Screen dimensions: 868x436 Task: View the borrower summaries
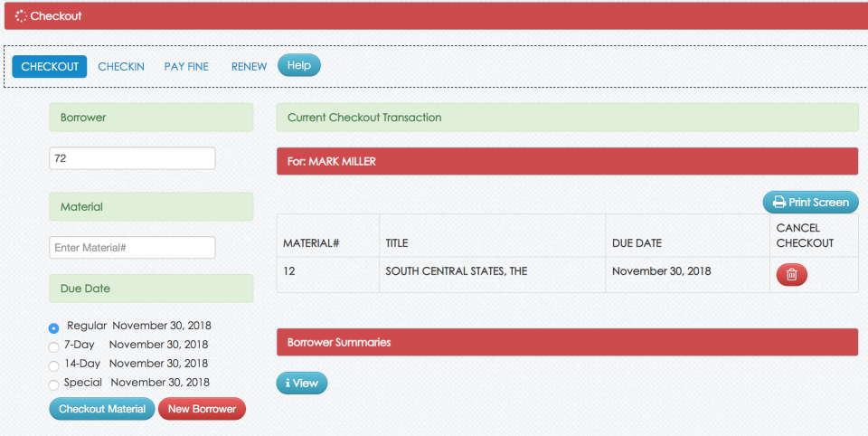[302, 383]
